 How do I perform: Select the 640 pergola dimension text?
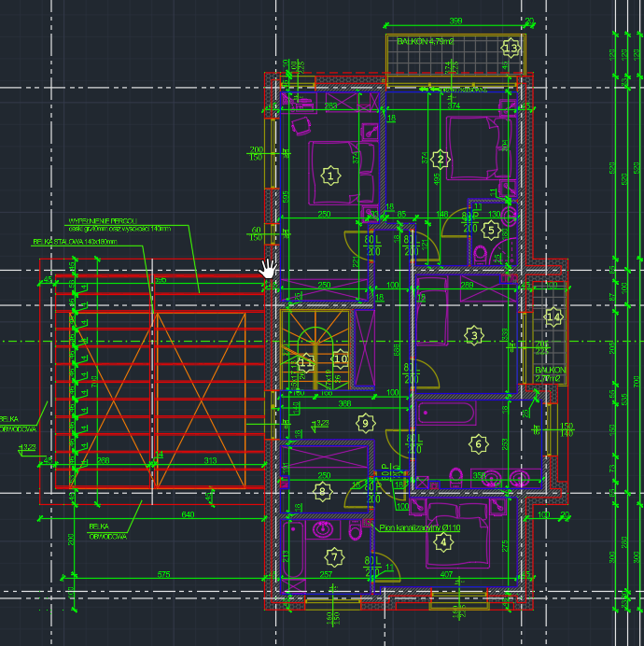188,514
